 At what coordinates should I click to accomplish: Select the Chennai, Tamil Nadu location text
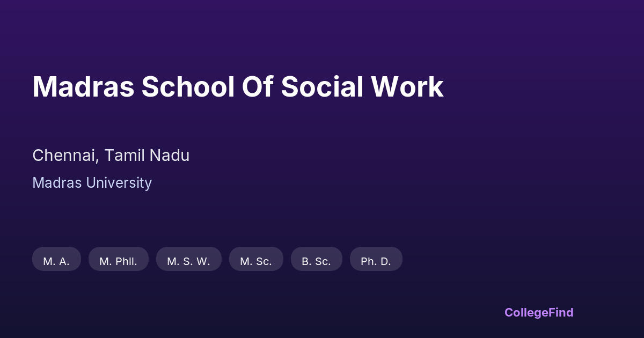(111, 156)
